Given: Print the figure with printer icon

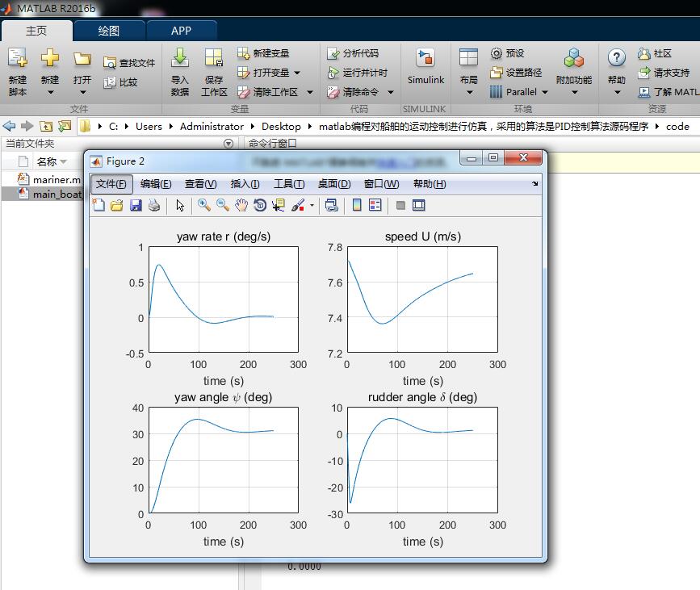Looking at the screenshot, I should (154, 205).
